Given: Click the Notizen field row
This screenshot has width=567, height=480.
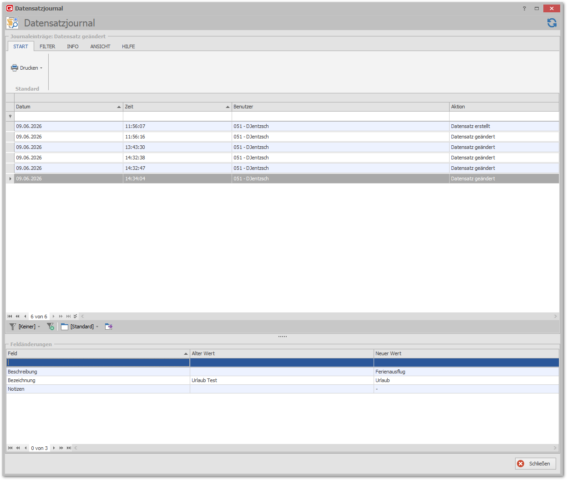Looking at the screenshot, I should pos(283,389).
